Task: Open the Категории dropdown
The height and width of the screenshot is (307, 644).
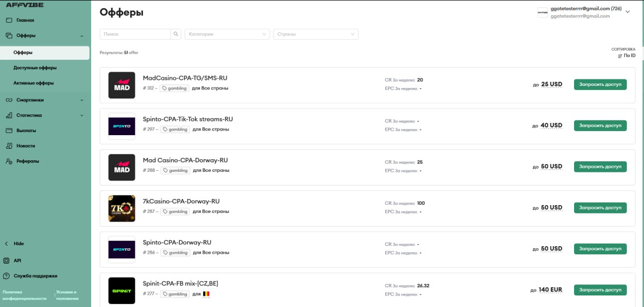Action: (227, 34)
